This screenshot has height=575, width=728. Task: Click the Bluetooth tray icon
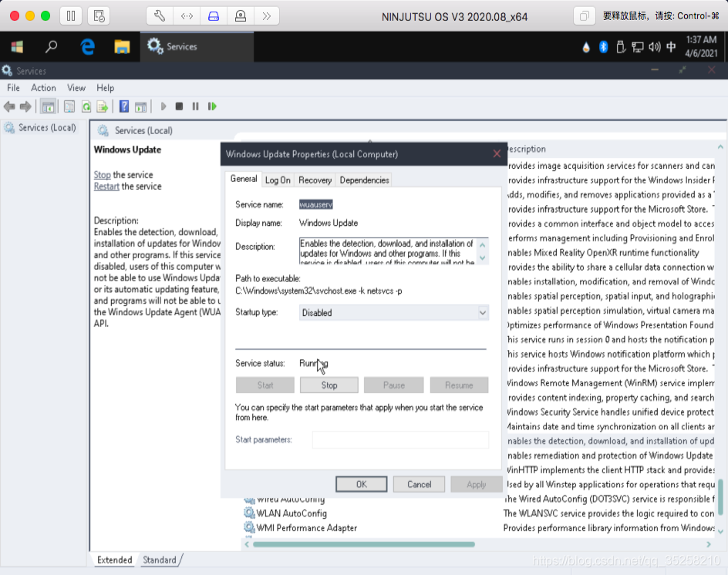point(603,46)
